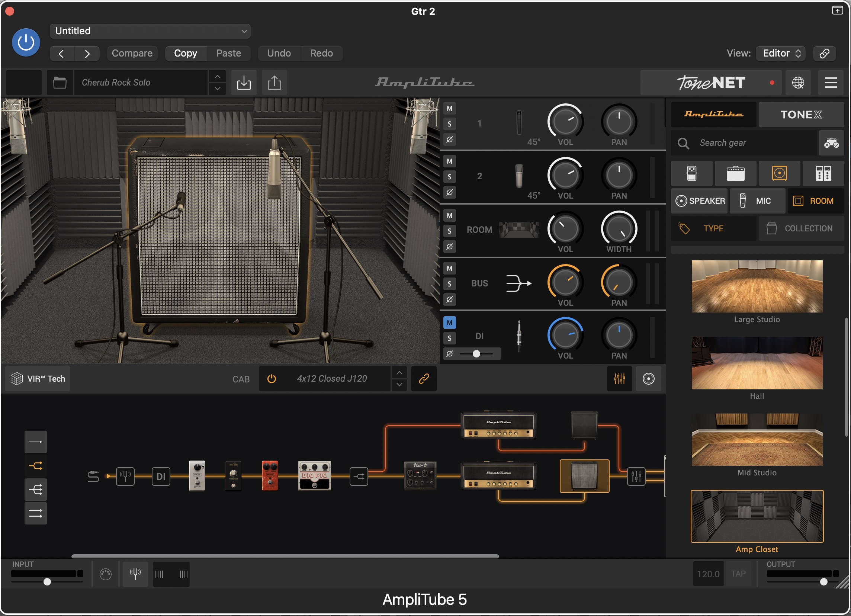Screen dimensions: 851x616
Task: Click the Compare button
Action: click(x=132, y=53)
